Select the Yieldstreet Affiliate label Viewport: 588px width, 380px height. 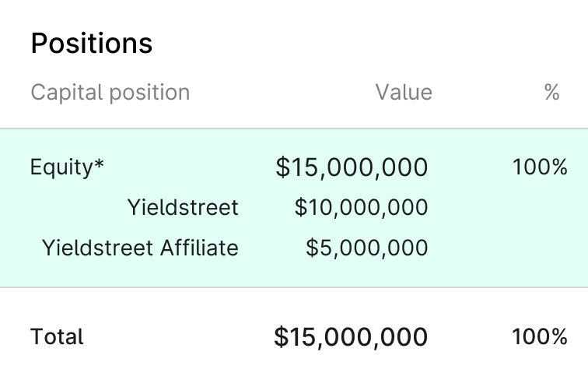click(140, 248)
